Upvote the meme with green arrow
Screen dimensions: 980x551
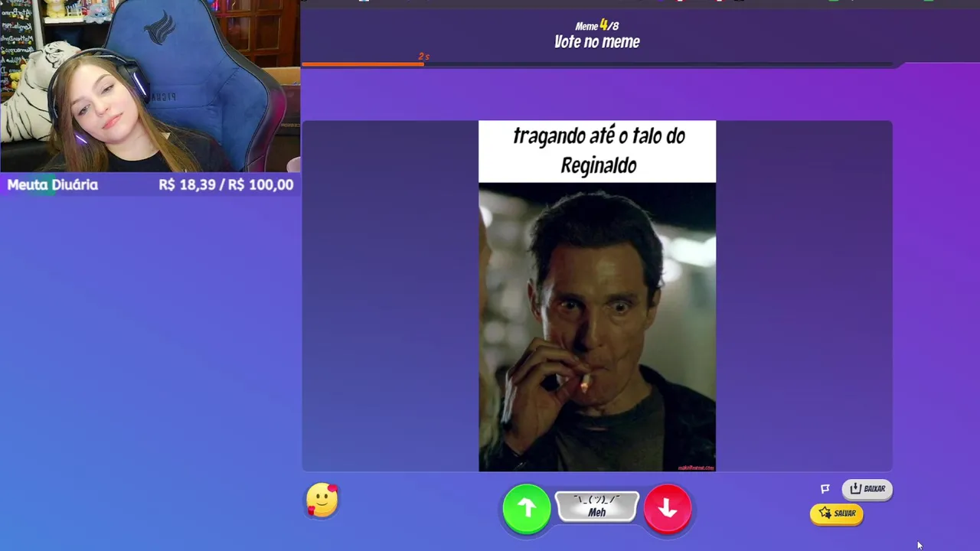[527, 507]
